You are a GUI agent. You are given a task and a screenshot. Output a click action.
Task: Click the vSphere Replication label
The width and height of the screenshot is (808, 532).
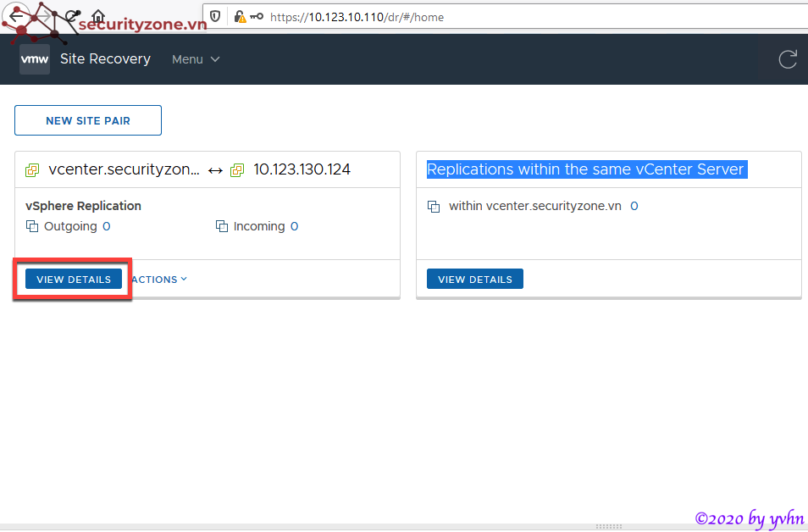point(83,206)
